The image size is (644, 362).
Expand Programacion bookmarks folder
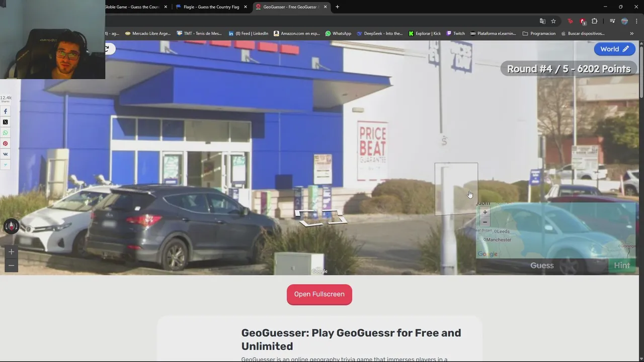pos(539,34)
